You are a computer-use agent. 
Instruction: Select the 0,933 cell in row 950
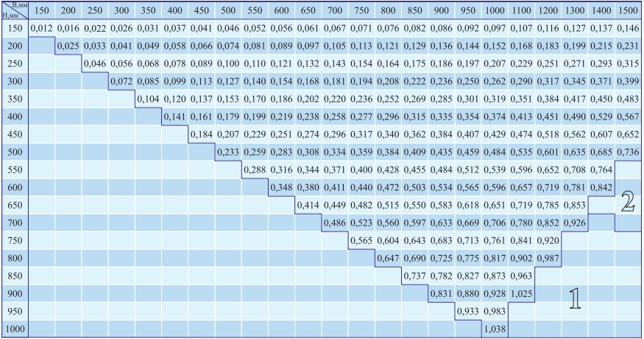tap(467, 313)
